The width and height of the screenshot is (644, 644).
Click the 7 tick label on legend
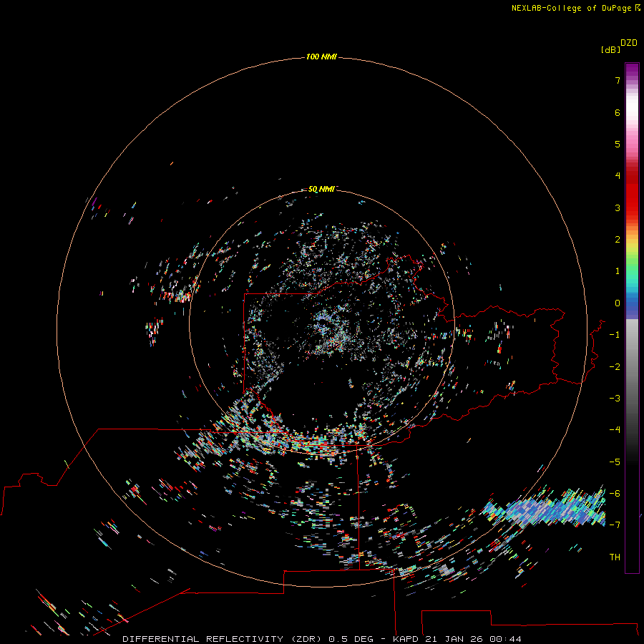[618, 80]
